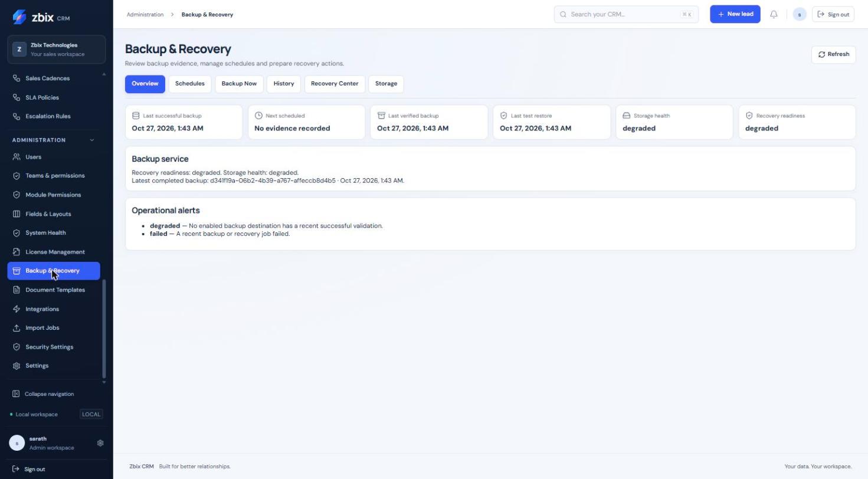Click the Storage health drive icon
Viewport: 868px width, 479px height.
click(627, 116)
